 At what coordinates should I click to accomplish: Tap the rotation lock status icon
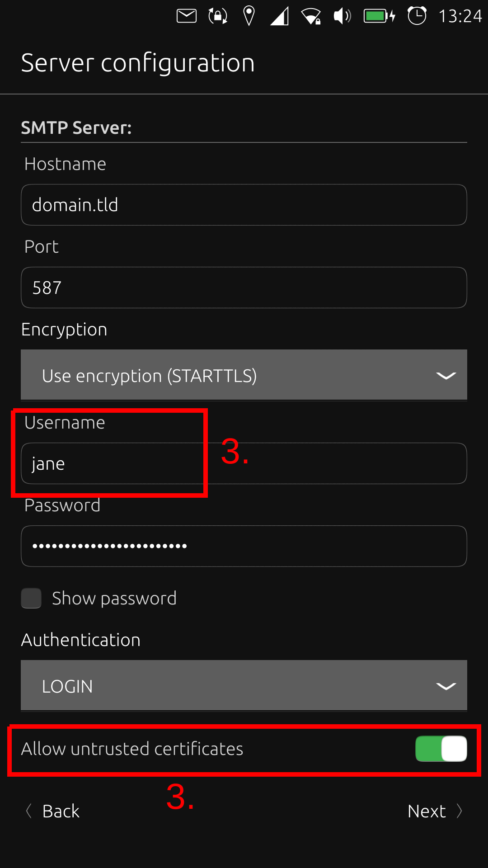coord(218,16)
